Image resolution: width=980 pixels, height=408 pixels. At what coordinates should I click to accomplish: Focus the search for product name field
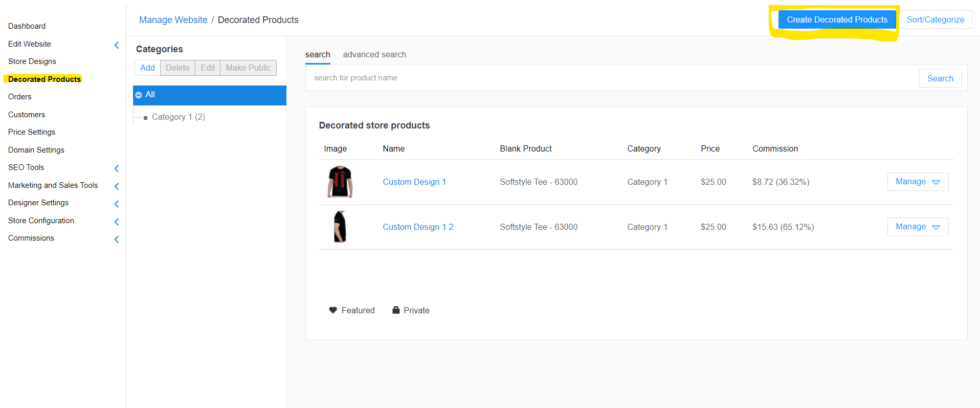click(611, 78)
